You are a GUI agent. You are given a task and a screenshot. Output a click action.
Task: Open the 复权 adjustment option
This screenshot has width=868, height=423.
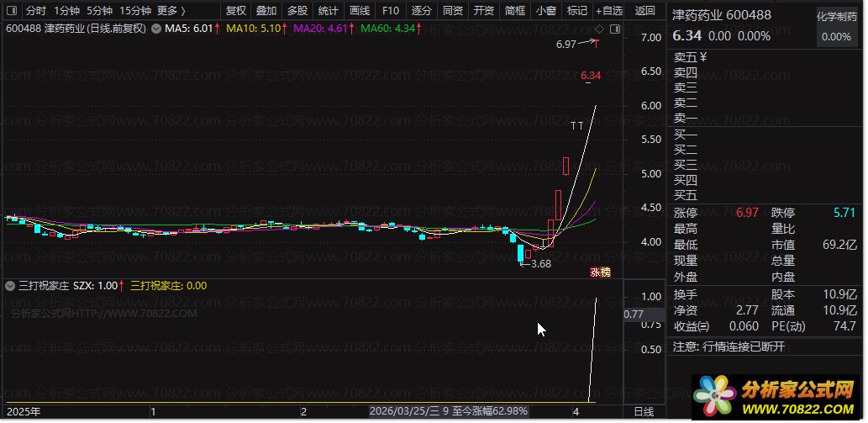(236, 11)
